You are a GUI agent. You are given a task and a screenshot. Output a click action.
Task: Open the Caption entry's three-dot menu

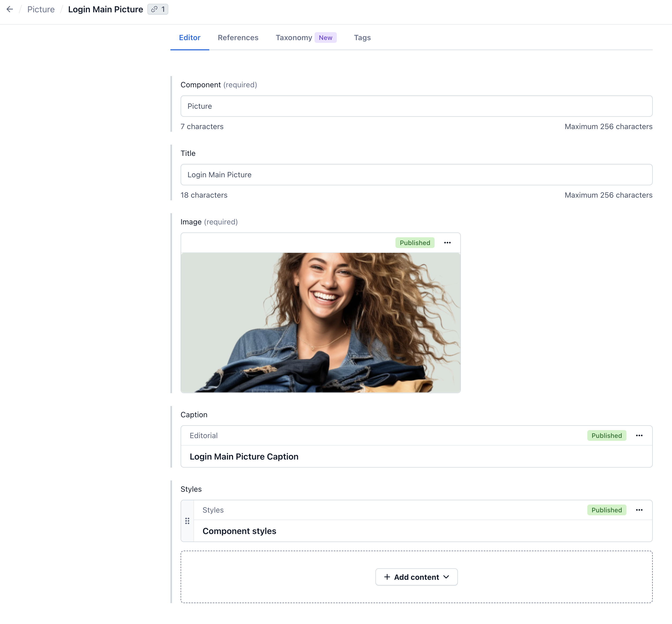(639, 435)
